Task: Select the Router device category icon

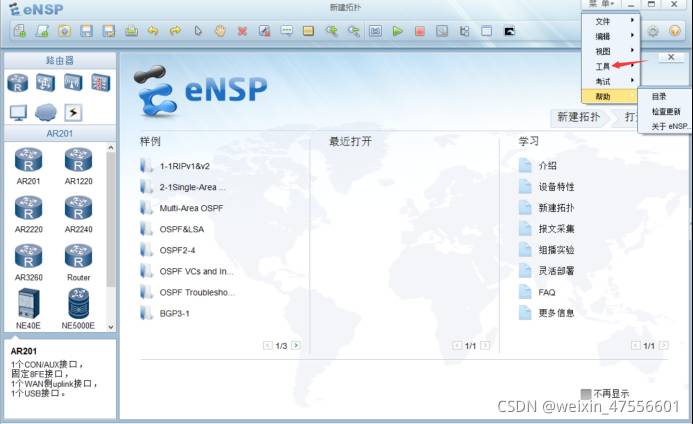Action: point(18,83)
